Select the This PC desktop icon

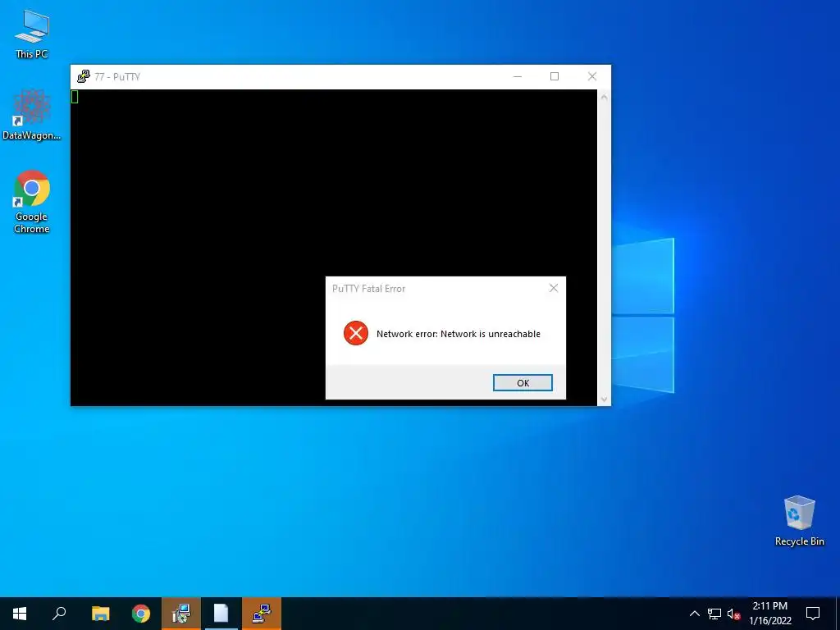tap(32, 34)
